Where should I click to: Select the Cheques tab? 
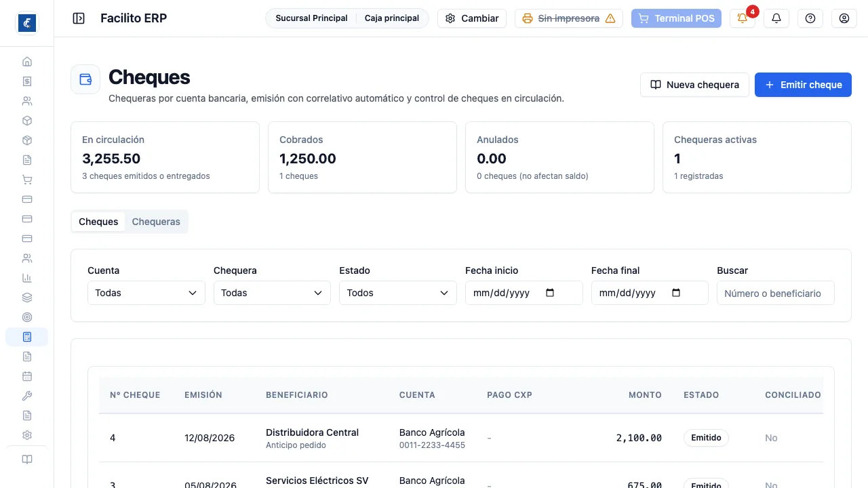coord(98,222)
